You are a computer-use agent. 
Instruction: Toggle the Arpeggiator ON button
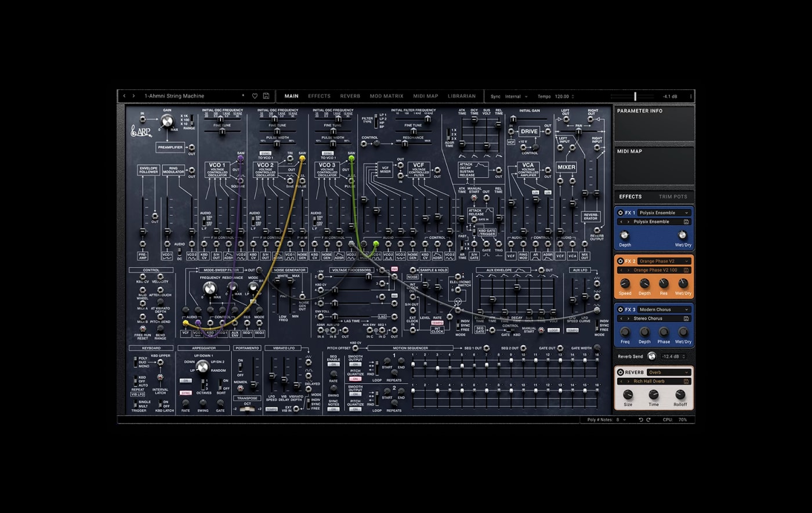coord(186,381)
